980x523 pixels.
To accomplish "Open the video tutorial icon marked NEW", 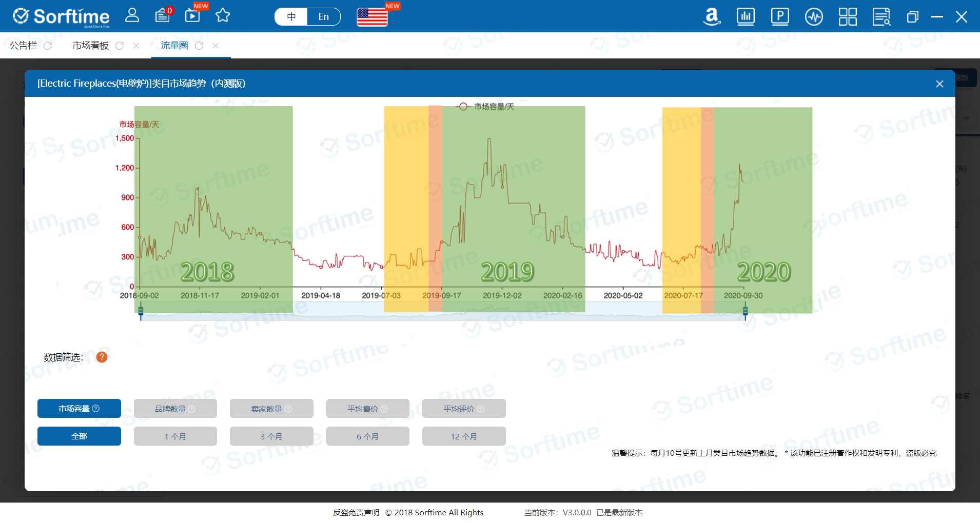I will pos(193,14).
